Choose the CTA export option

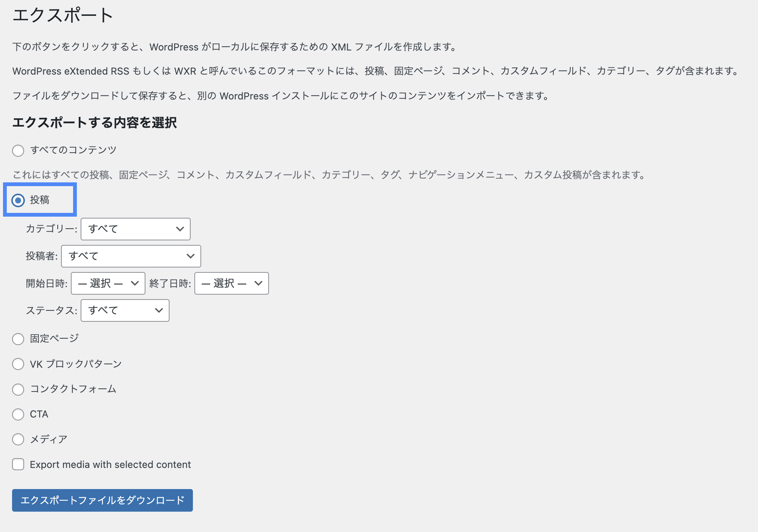[x=18, y=414]
